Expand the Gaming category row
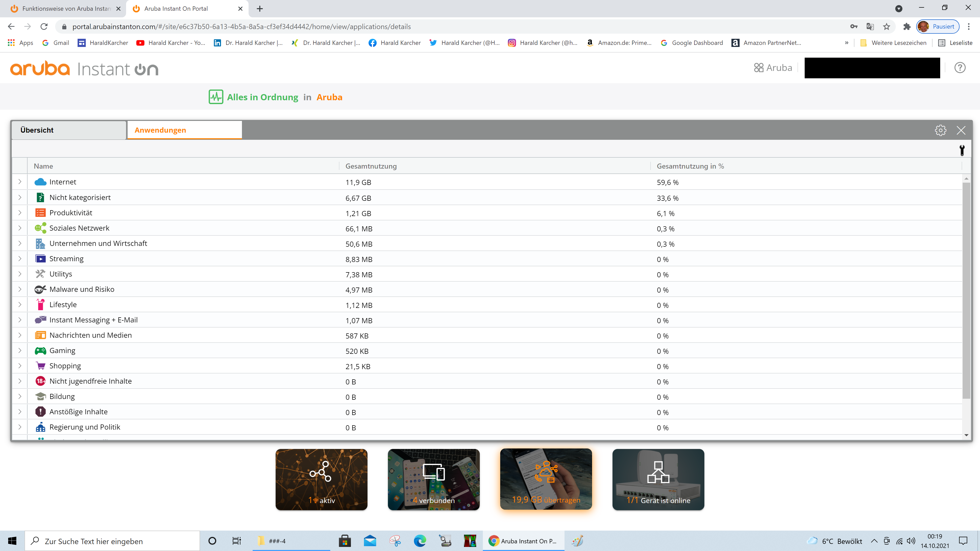The image size is (980, 551). [20, 350]
